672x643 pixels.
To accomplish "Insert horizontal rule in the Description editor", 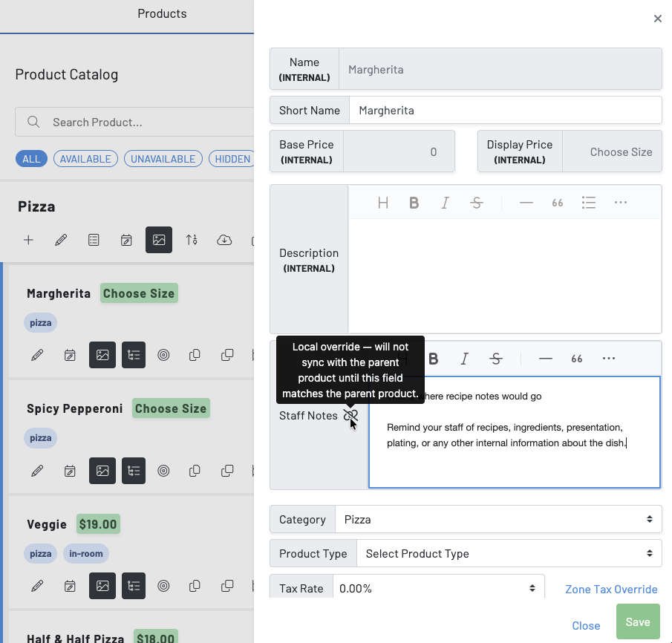I will tap(526, 203).
